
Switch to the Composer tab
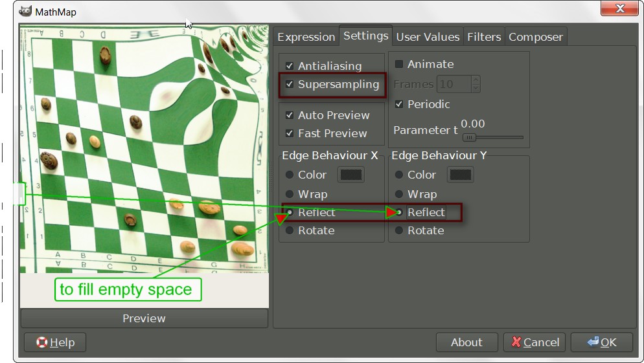pos(536,37)
